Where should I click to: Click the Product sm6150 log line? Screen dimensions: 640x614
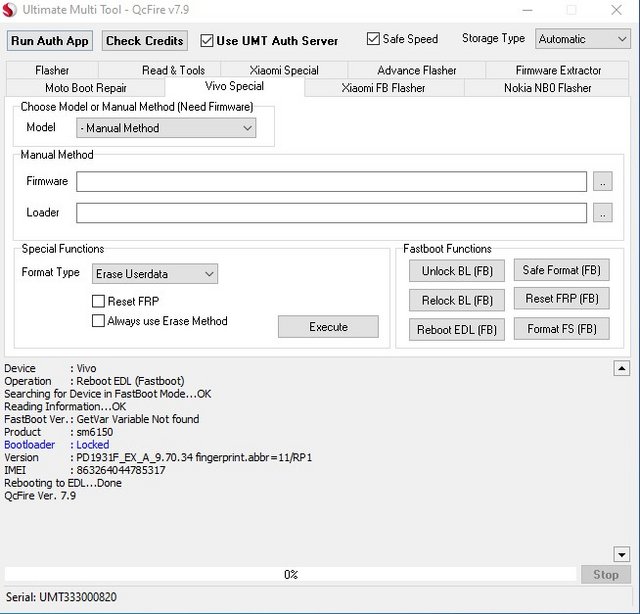click(x=58, y=432)
